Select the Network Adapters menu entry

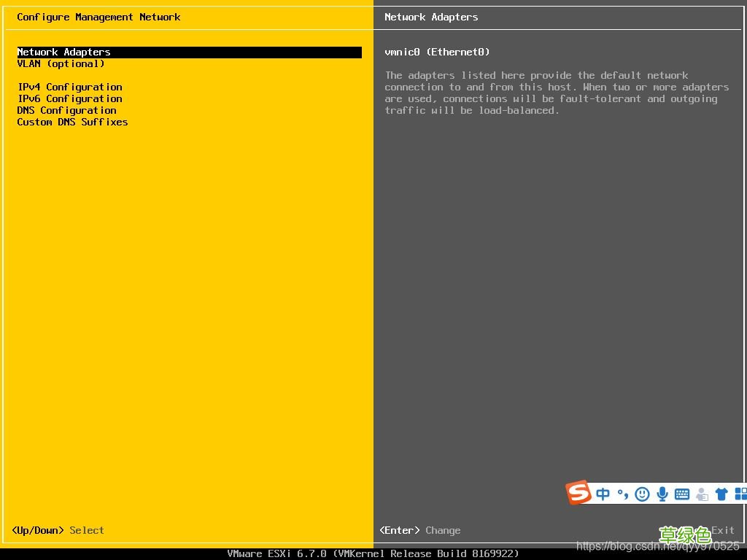coord(64,52)
